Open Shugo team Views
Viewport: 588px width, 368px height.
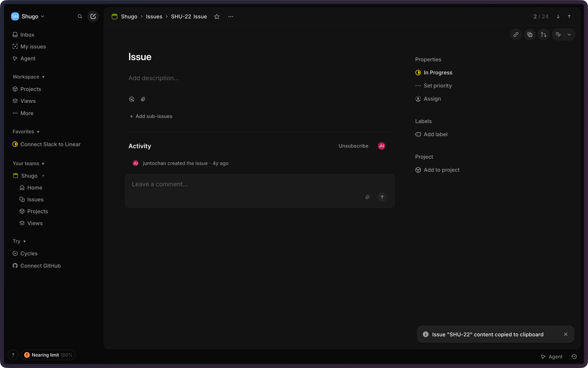pyautogui.click(x=31, y=223)
